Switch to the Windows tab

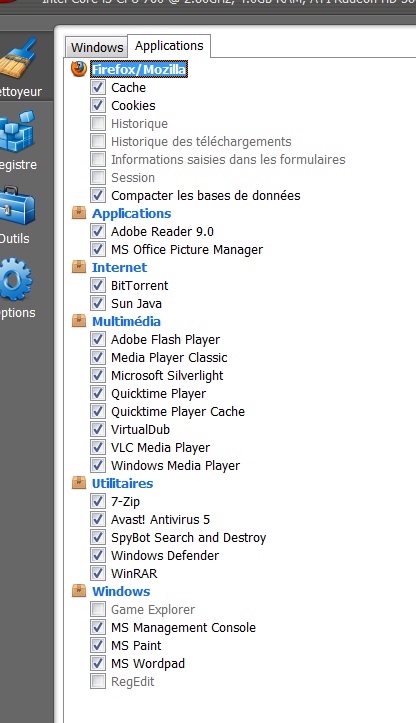pyautogui.click(x=97, y=47)
